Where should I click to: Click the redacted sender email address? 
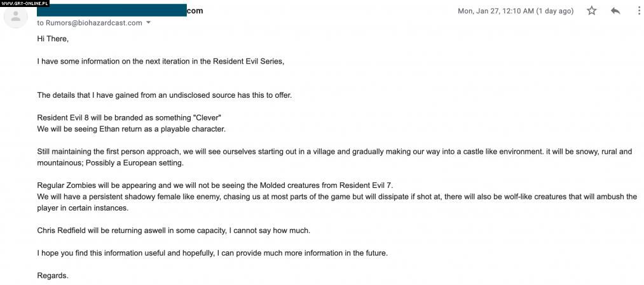pyautogui.click(x=112, y=10)
